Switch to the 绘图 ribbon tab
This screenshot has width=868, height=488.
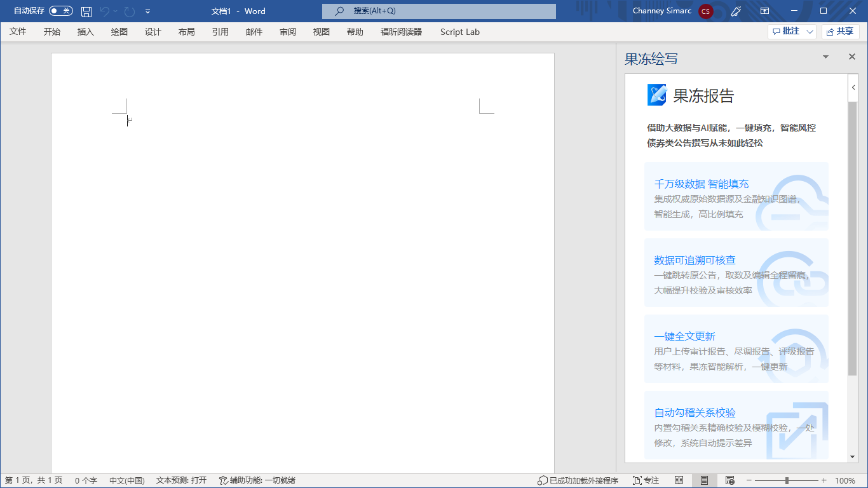coord(119,32)
